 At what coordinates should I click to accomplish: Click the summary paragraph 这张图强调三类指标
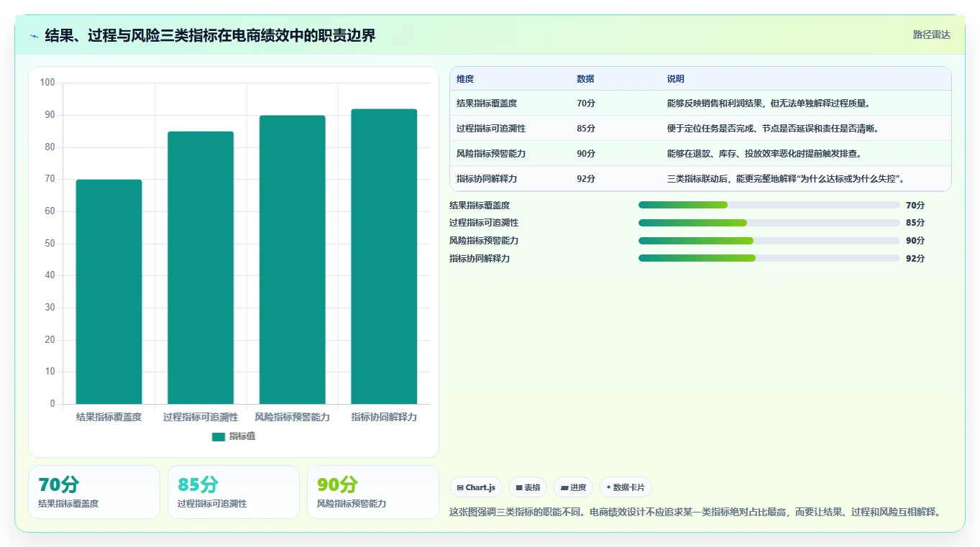tap(695, 512)
